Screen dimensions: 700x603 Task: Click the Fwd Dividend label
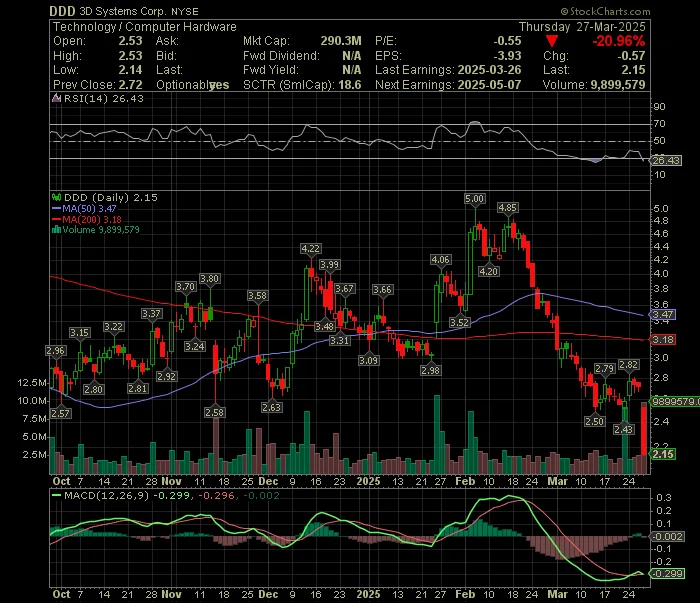[281, 56]
